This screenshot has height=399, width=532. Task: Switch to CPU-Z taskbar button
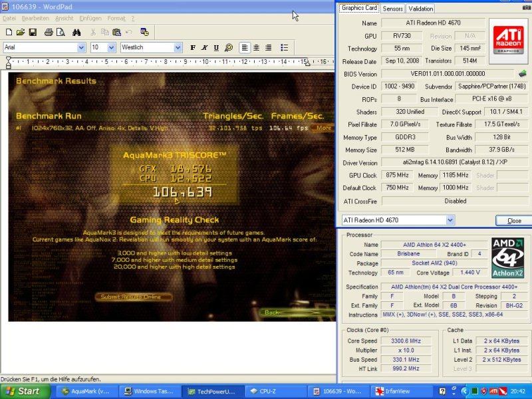[275, 391]
